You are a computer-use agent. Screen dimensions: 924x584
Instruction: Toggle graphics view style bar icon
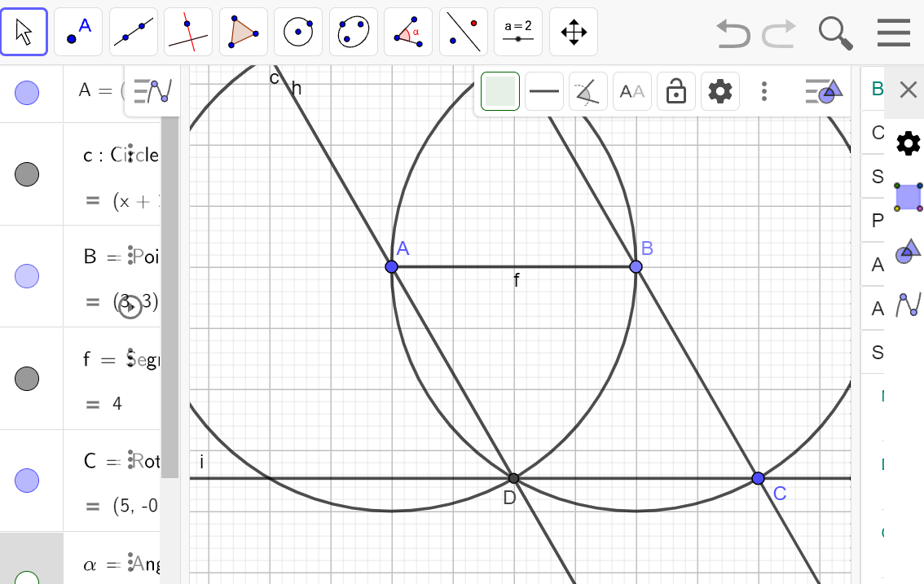click(824, 91)
